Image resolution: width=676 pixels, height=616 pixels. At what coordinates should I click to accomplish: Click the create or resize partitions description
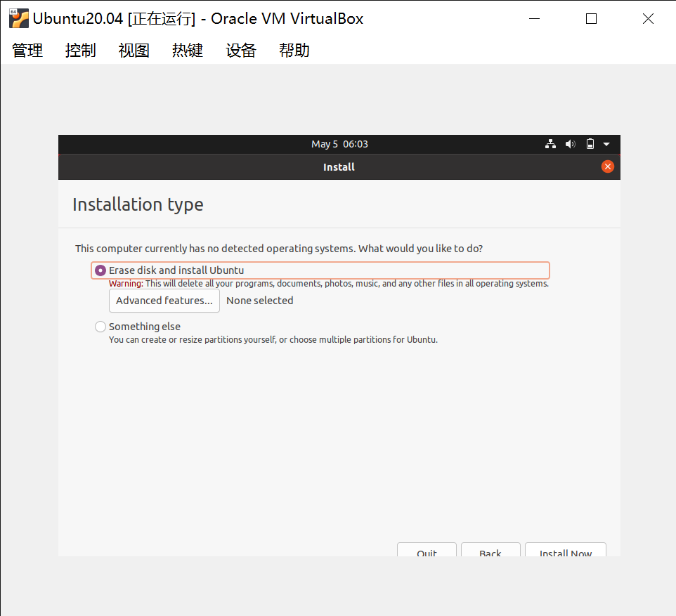[273, 340]
